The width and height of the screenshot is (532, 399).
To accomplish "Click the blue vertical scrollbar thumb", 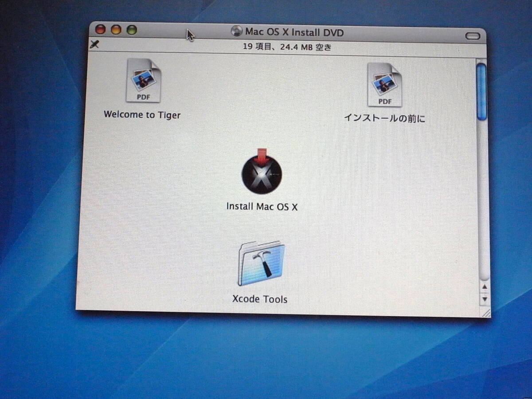I will (481, 91).
